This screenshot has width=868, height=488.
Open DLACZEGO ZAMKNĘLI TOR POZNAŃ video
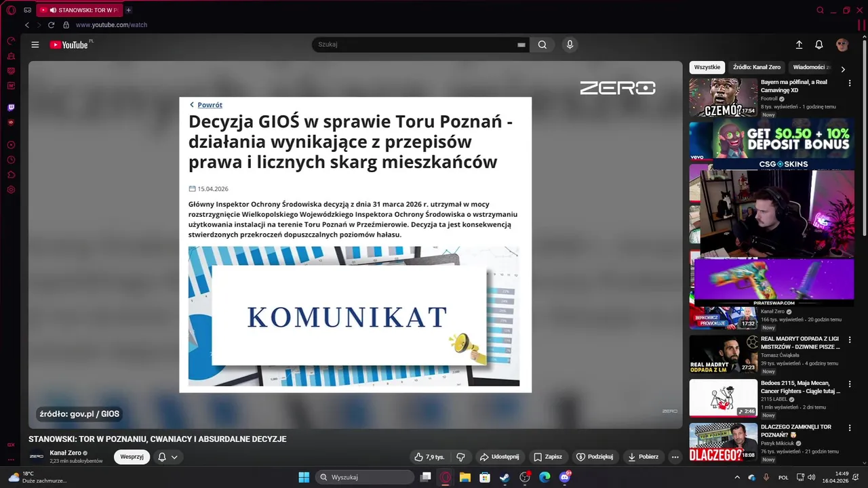click(723, 442)
